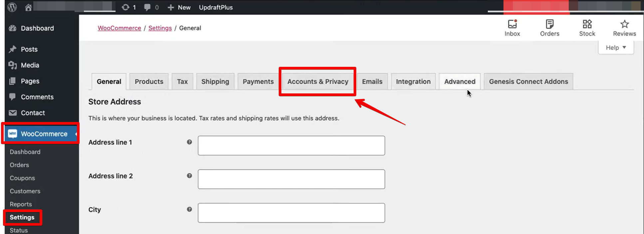Open the comments bubble icon in admin bar

tap(147, 7)
